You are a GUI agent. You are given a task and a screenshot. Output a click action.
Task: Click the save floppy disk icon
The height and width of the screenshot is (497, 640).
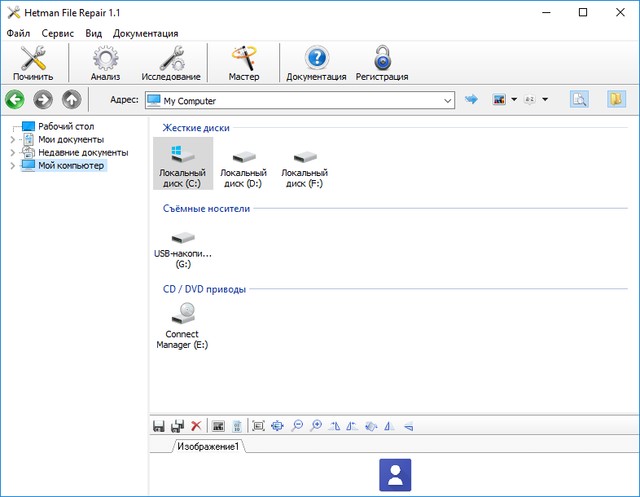click(159, 426)
